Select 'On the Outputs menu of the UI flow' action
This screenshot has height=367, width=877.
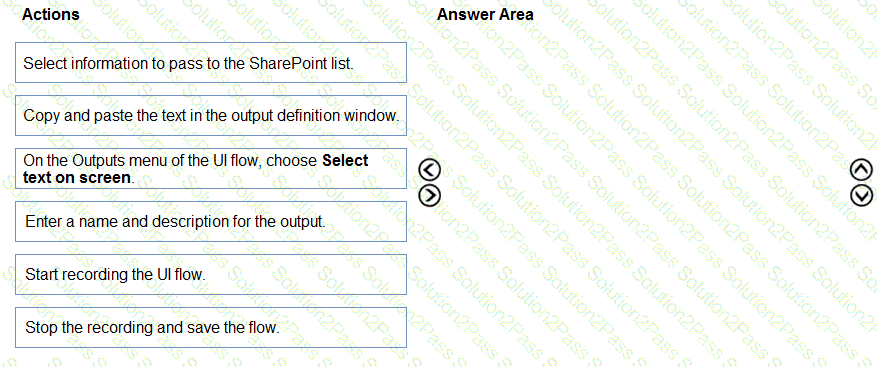coord(211,168)
